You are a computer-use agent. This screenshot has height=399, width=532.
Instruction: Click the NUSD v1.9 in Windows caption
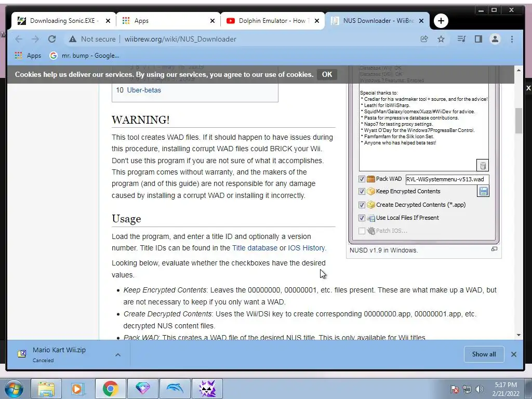point(384,250)
